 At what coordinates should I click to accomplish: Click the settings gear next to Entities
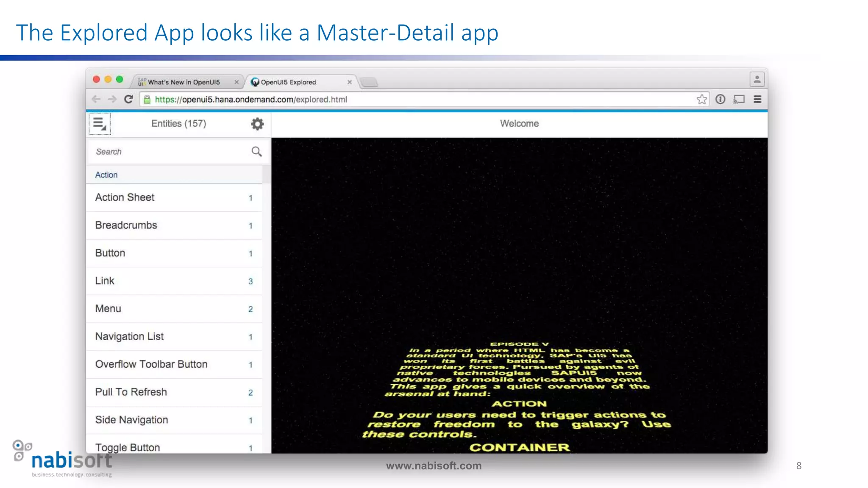(257, 124)
